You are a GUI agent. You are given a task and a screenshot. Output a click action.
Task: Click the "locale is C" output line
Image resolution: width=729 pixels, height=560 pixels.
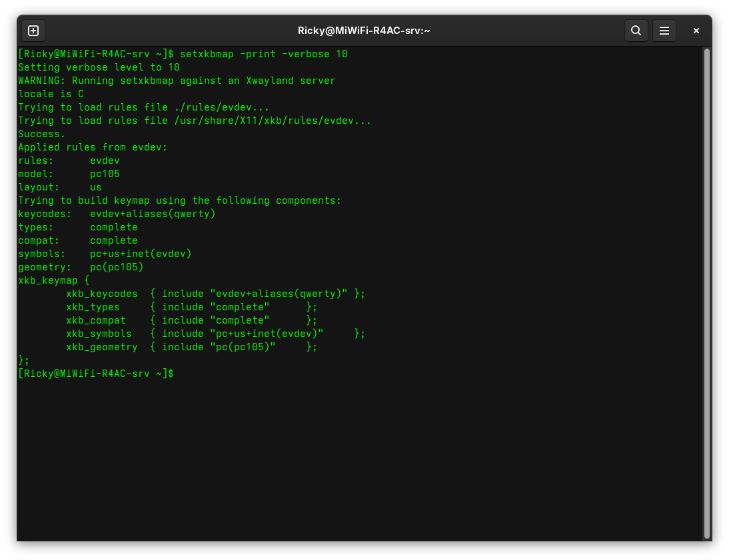[51, 94]
